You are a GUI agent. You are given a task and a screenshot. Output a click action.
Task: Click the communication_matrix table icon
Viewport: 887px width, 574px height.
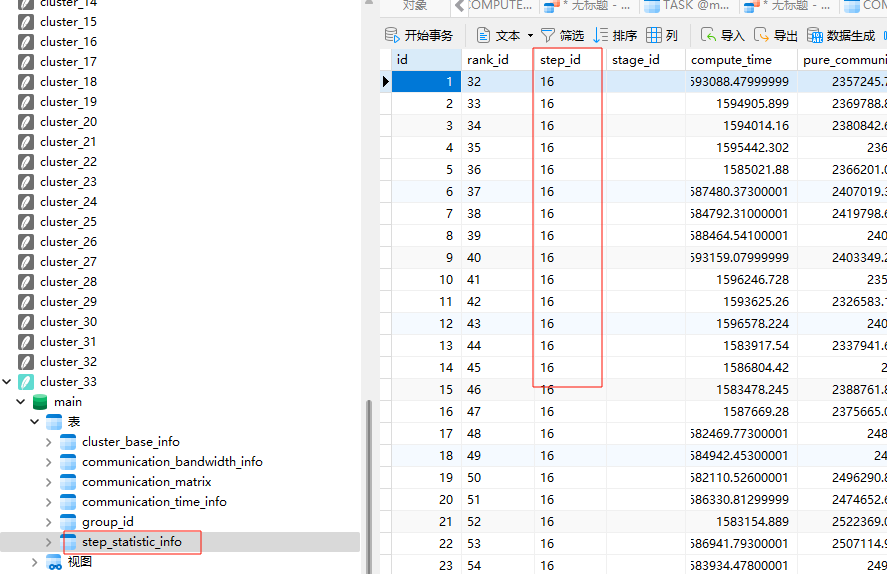pos(68,482)
